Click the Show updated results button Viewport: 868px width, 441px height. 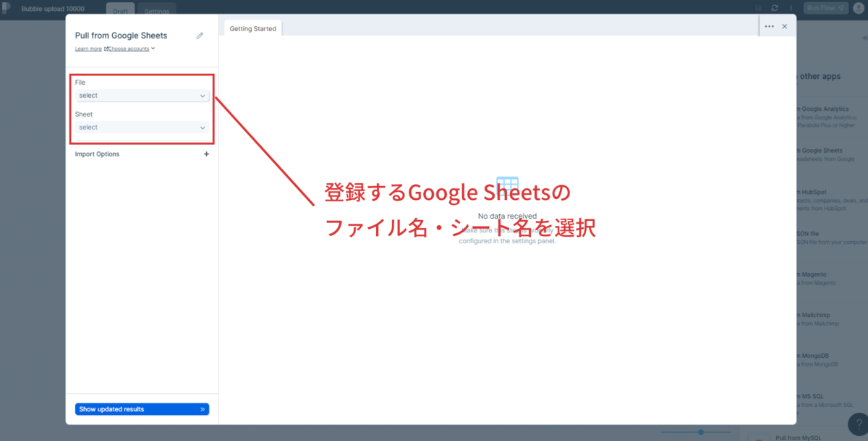click(142, 409)
